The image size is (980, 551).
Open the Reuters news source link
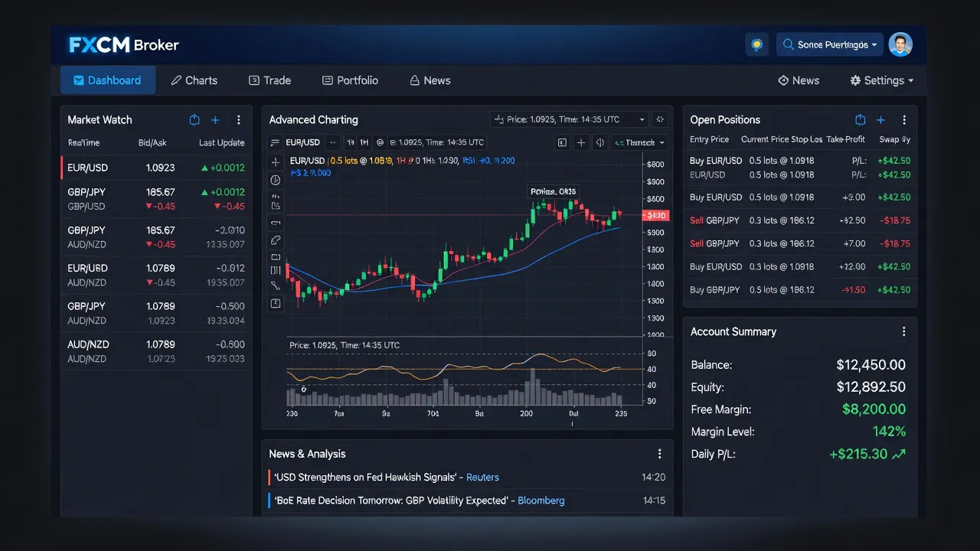point(482,478)
